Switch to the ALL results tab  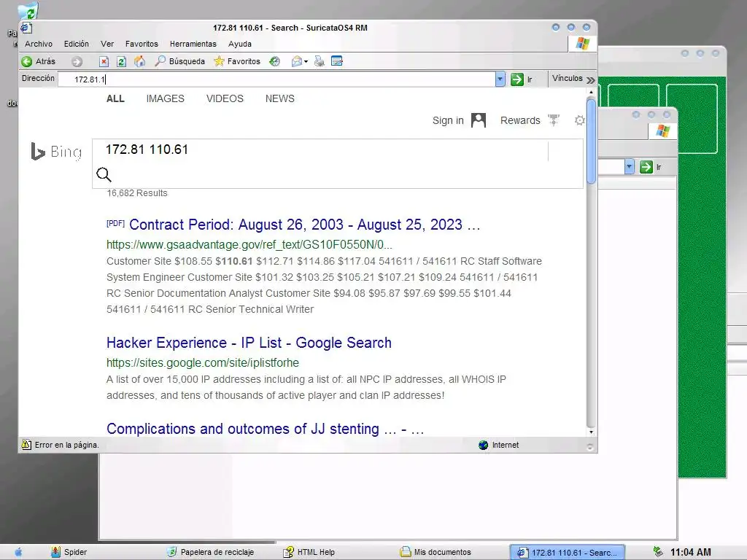(115, 98)
